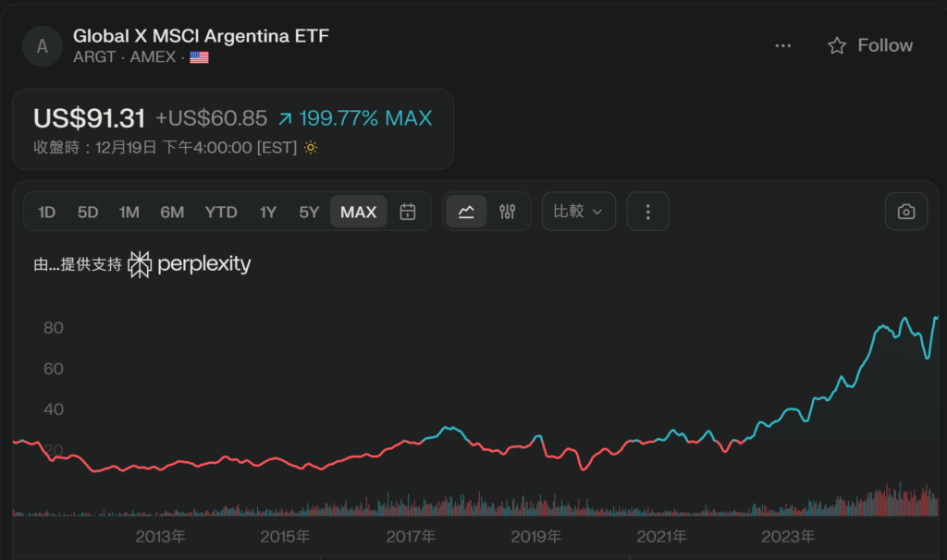
Task: Select the YTD range tab
Action: pos(221,212)
